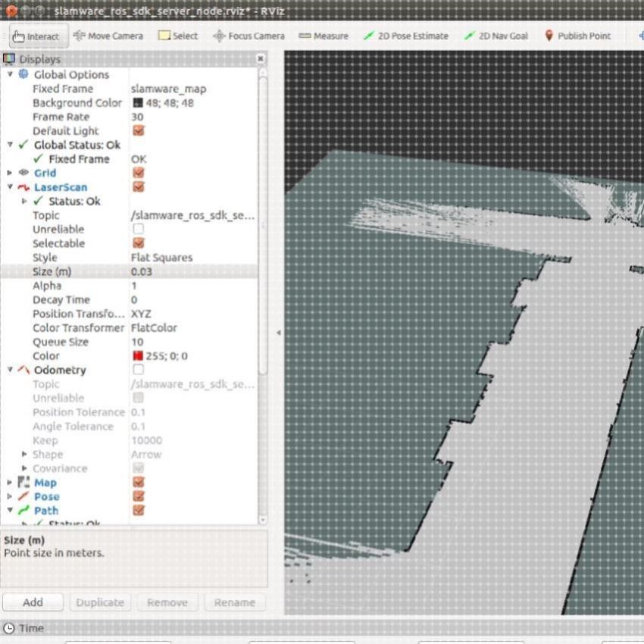The height and width of the screenshot is (644, 644).
Task: Edit the Decay Time value 0
Action: (x=134, y=299)
